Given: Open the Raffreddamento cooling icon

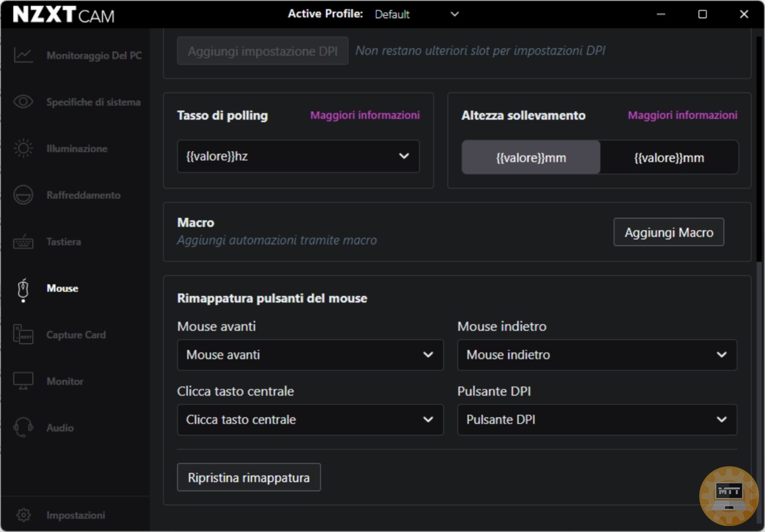Looking at the screenshot, I should 23,195.
